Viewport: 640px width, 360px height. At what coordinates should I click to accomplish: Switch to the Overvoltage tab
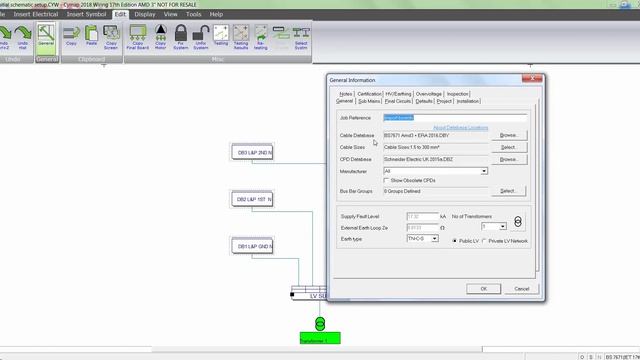tap(429, 94)
